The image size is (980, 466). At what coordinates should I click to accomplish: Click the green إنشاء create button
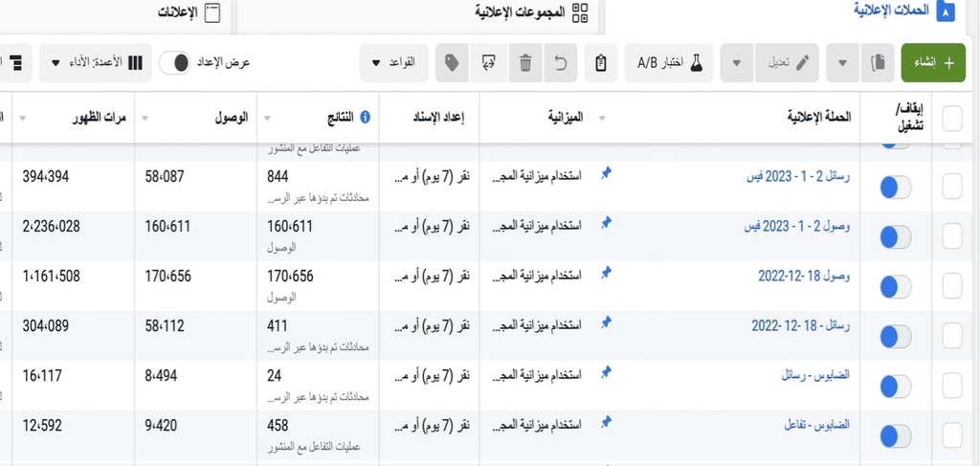(x=933, y=62)
